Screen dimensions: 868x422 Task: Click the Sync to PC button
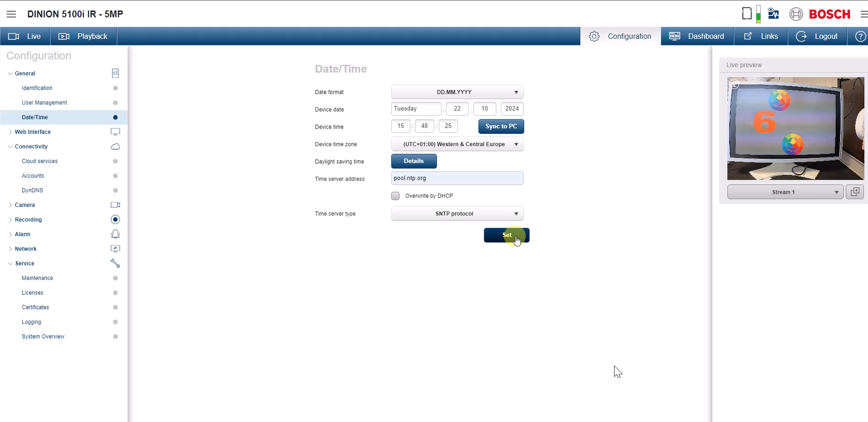pyautogui.click(x=501, y=126)
